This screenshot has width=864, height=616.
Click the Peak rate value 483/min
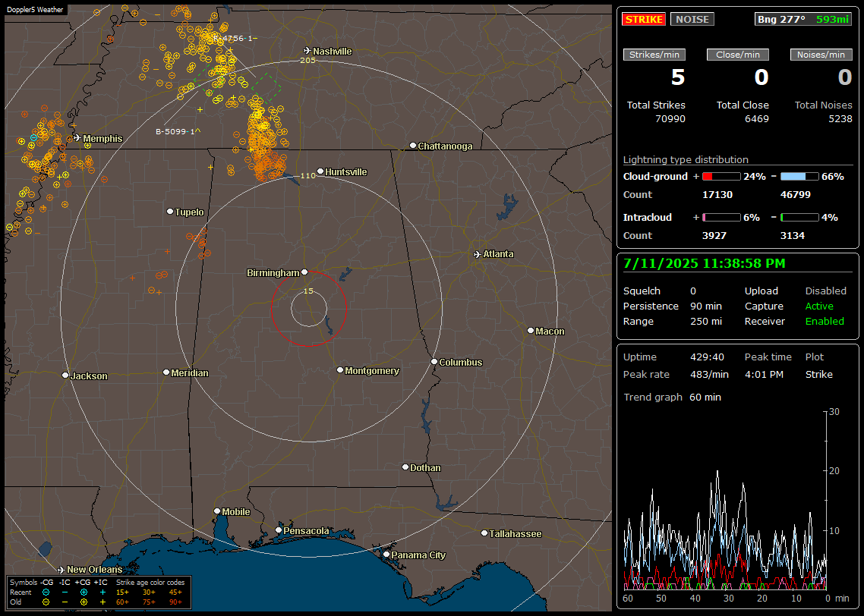click(x=709, y=374)
